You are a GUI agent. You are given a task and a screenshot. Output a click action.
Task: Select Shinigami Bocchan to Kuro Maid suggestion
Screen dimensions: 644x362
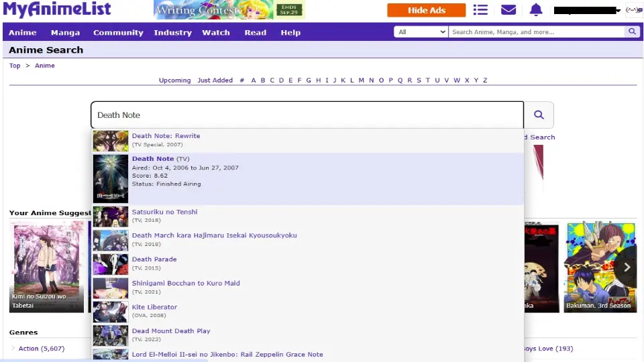[186, 283]
